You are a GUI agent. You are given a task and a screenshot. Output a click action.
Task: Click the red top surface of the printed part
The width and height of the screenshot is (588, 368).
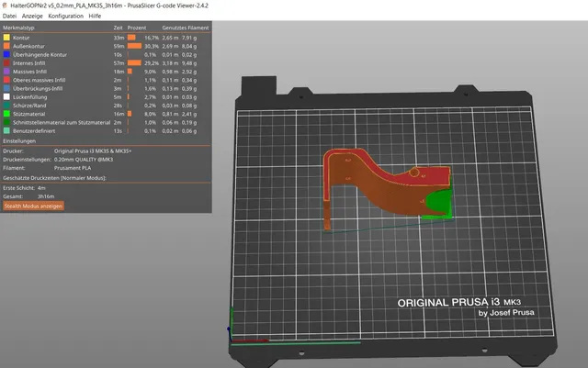coord(431,178)
